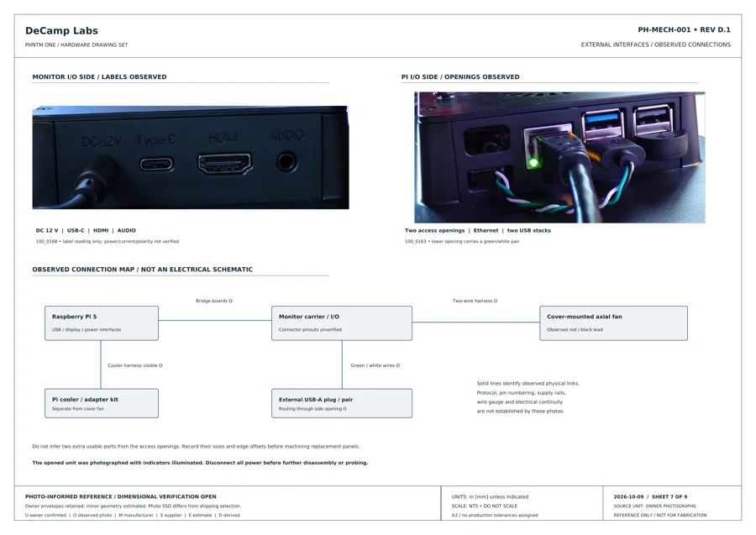
Task: Select the "DC 12 V | USB-C | HDMI | AUDIO" caption
Action: (86, 230)
